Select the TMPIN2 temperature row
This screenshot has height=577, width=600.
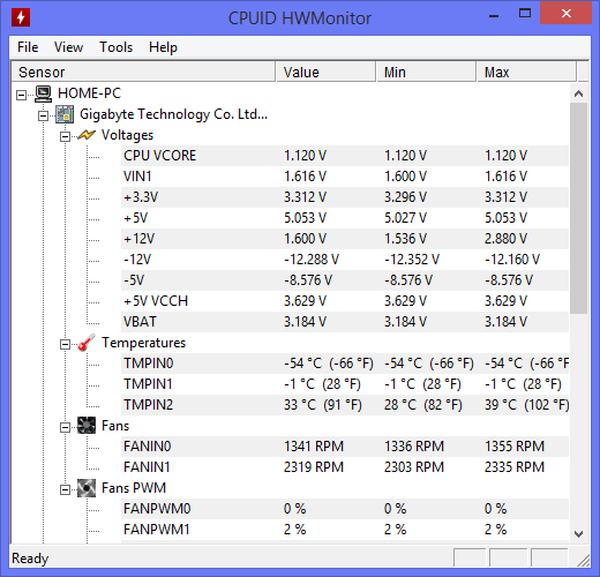coord(345,405)
